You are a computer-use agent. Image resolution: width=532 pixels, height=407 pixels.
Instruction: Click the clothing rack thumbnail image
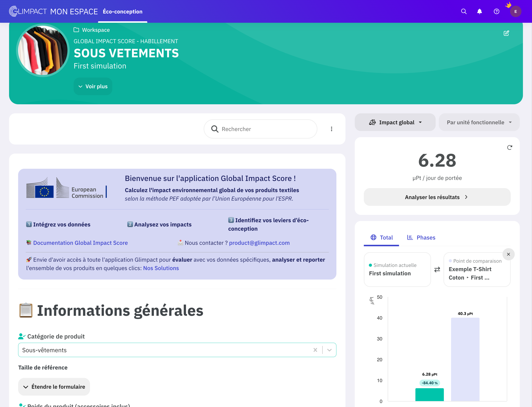coord(43,50)
